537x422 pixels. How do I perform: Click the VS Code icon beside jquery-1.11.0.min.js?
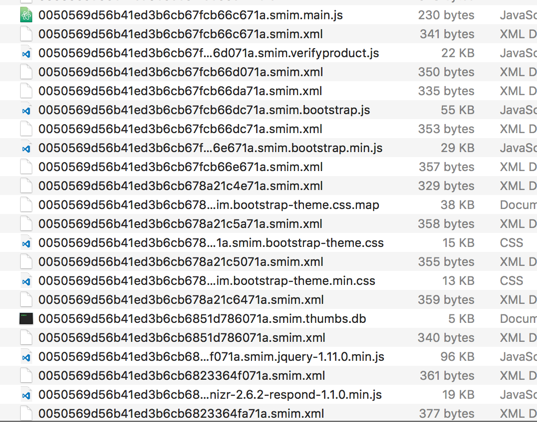tap(26, 357)
